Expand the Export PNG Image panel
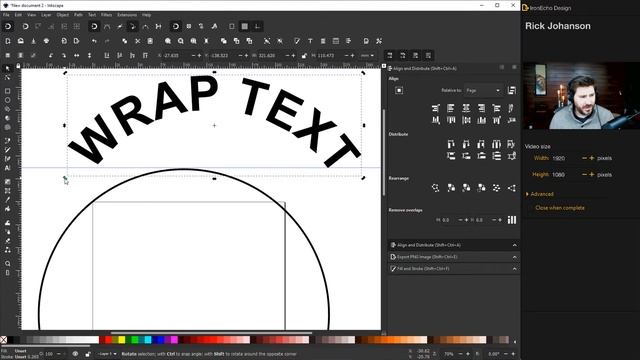 515,257
